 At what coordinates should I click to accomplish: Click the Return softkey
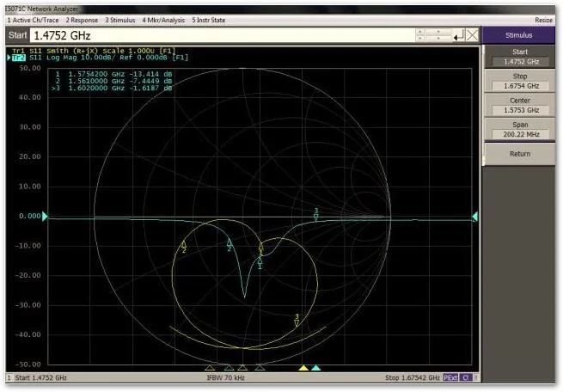tap(520, 154)
